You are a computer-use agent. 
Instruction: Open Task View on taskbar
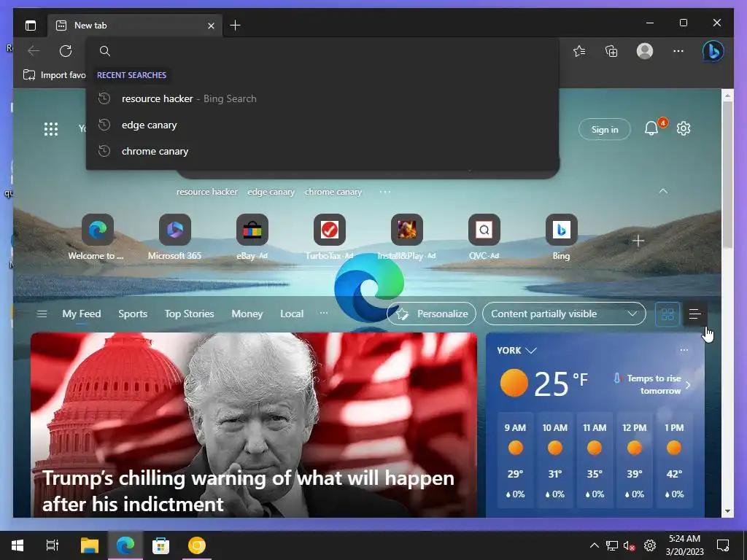(x=53, y=545)
